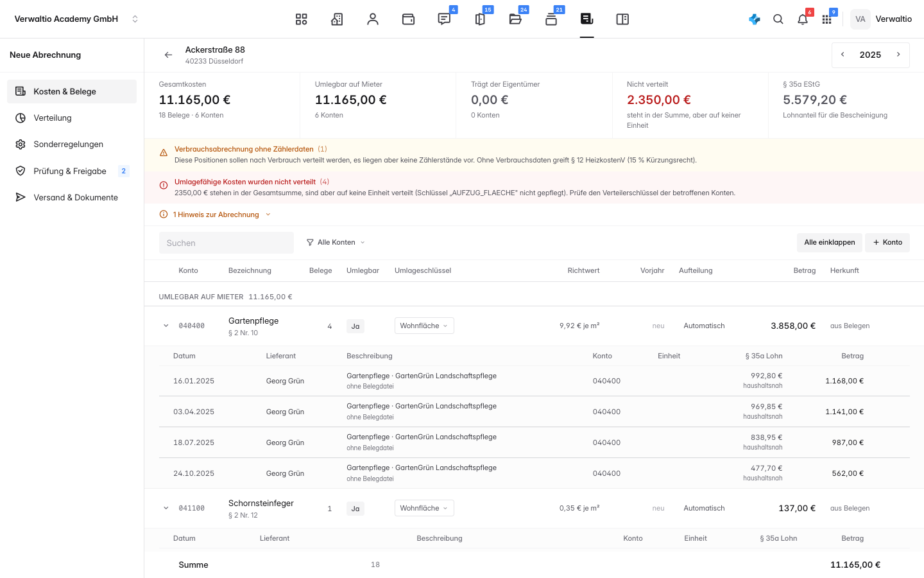Expand the '1 Hinweis zur Abrechnung' notice
Viewport: 924px width, 578px height.
click(216, 215)
